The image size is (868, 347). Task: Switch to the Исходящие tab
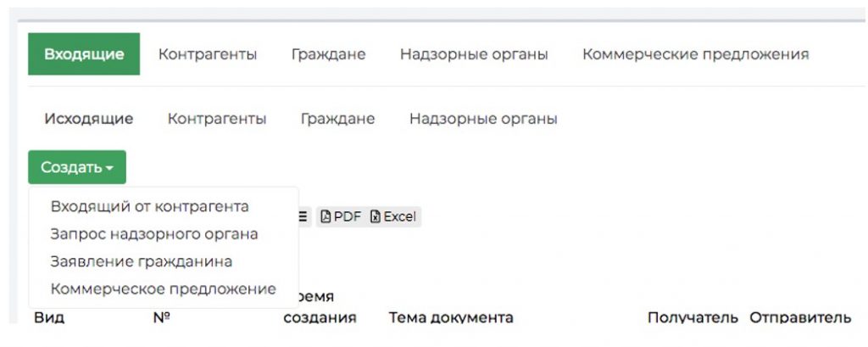(88, 119)
